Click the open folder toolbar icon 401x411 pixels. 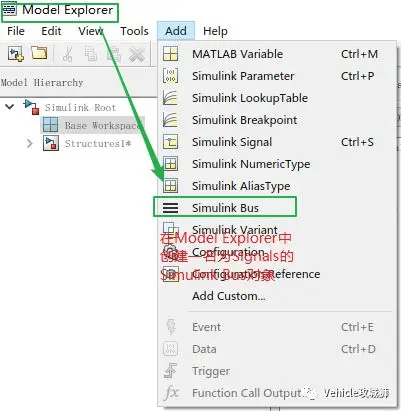(x=39, y=53)
